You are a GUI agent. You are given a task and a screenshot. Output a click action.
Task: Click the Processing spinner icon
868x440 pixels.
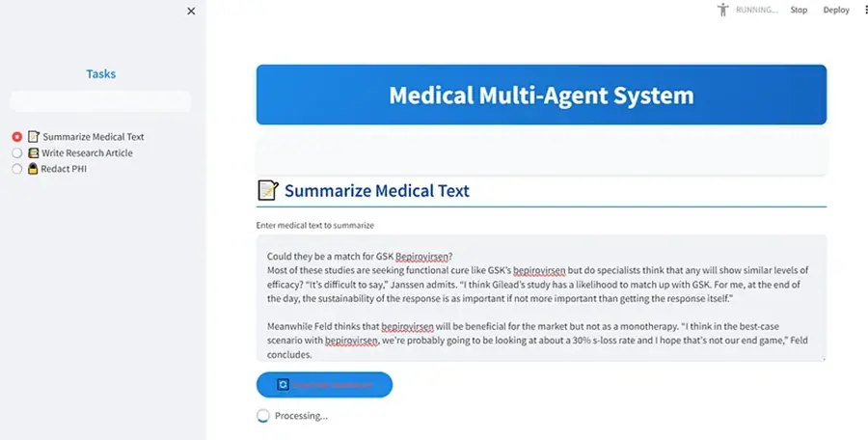click(x=263, y=416)
